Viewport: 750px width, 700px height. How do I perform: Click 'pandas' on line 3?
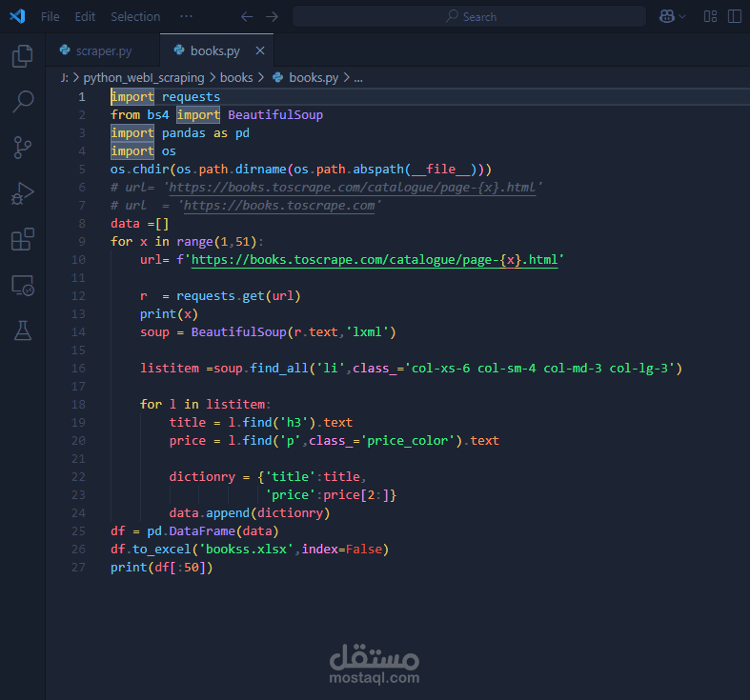[184, 133]
